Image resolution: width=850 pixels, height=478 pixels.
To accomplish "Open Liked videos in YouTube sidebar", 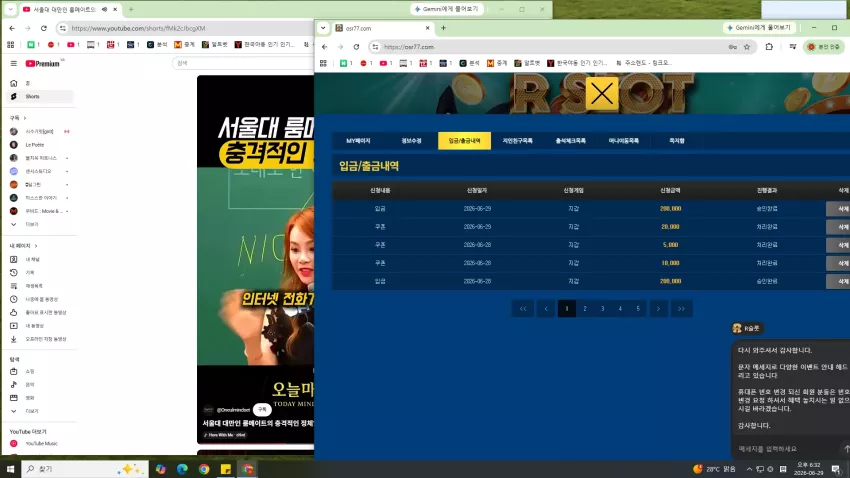I will 39,312.
